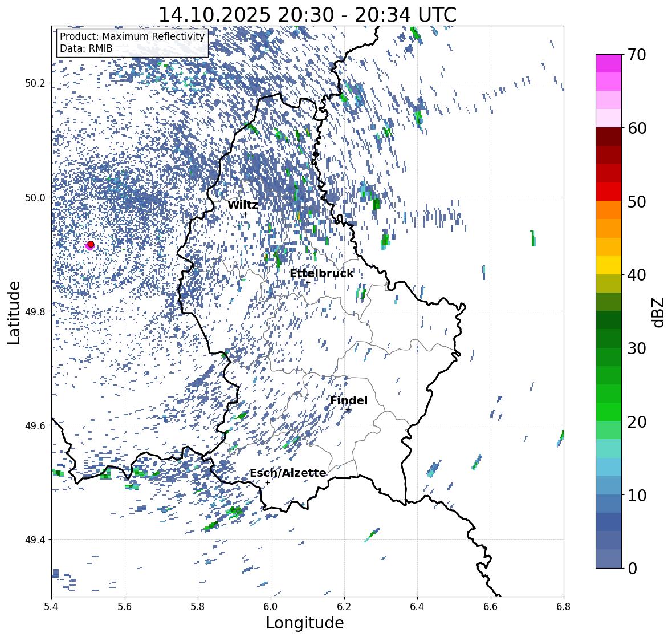Click the 6.2 longitude tick label

(344, 606)
